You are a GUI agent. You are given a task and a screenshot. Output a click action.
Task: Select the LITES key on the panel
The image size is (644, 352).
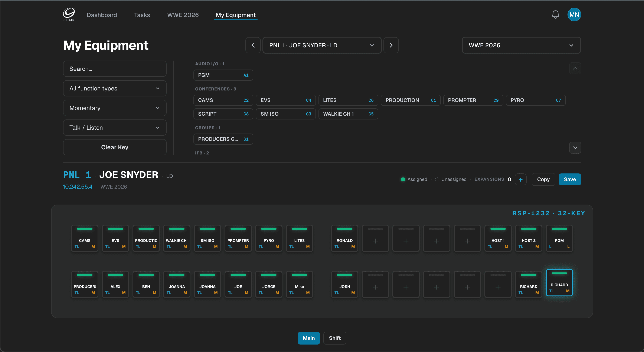[300, 238]
